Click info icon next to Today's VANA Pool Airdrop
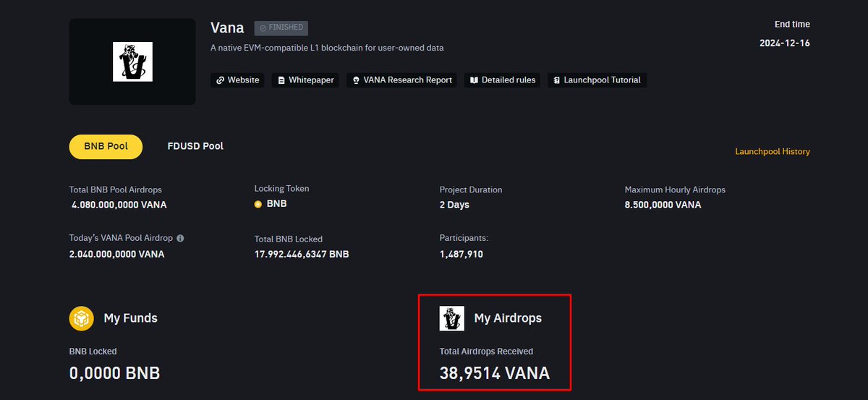The height and width of the screenshot is (400, 868). click(x=180, y=238)
